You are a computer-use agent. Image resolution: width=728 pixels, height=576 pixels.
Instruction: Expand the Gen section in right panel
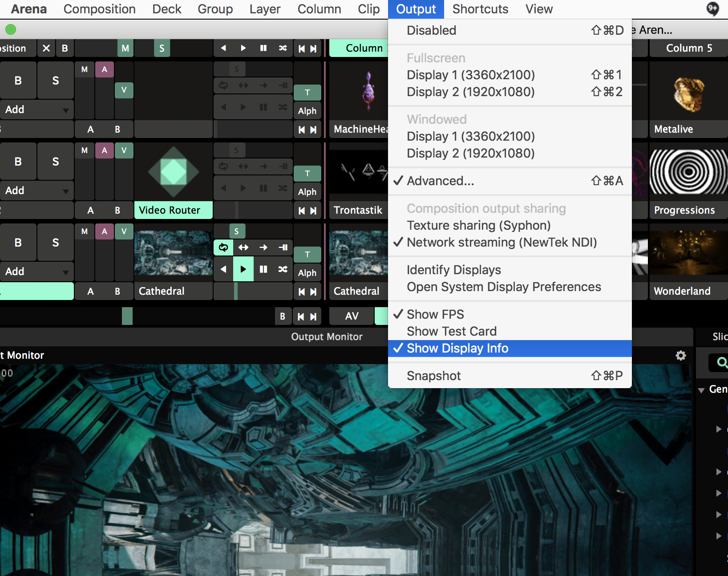701,390
